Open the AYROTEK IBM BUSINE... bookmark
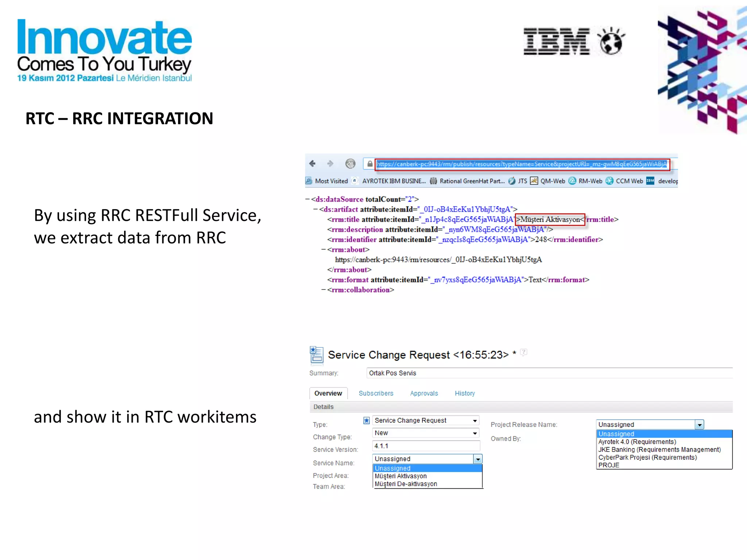The width and height of the screenshot is (747, 560). (x=389, y=181)
